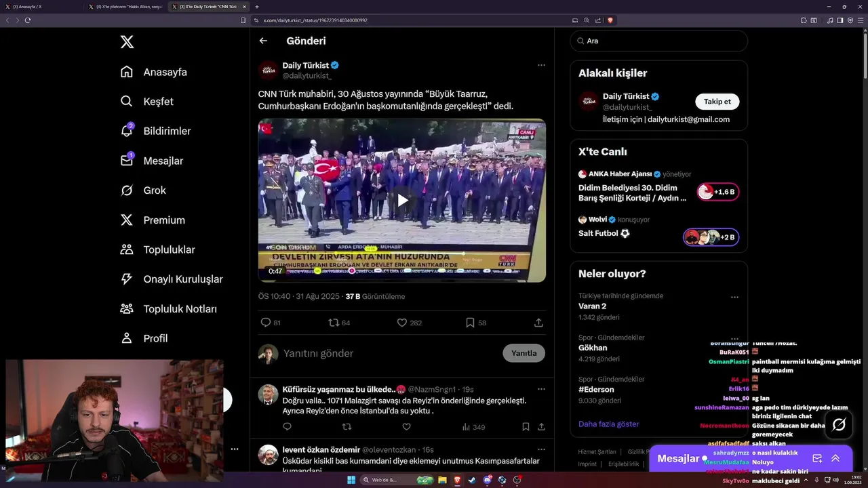Open the browser zoom magnifier icon
868x488 pixels.
(x=586, y=20)
